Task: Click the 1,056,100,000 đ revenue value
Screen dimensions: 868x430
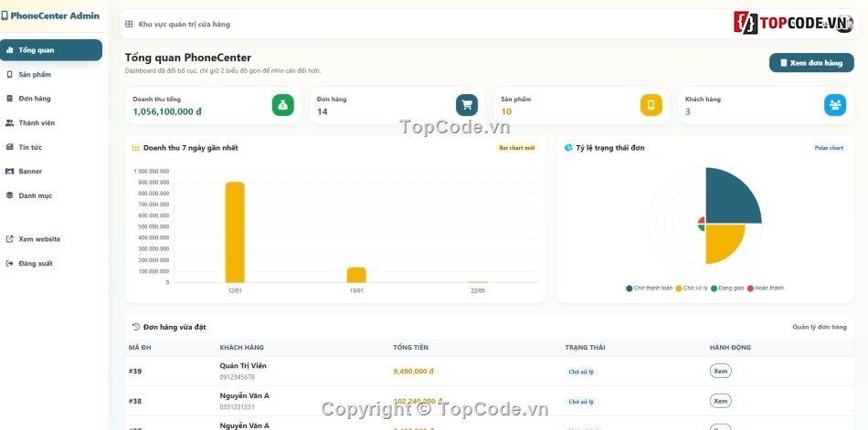Action: (x=167, y=111)
